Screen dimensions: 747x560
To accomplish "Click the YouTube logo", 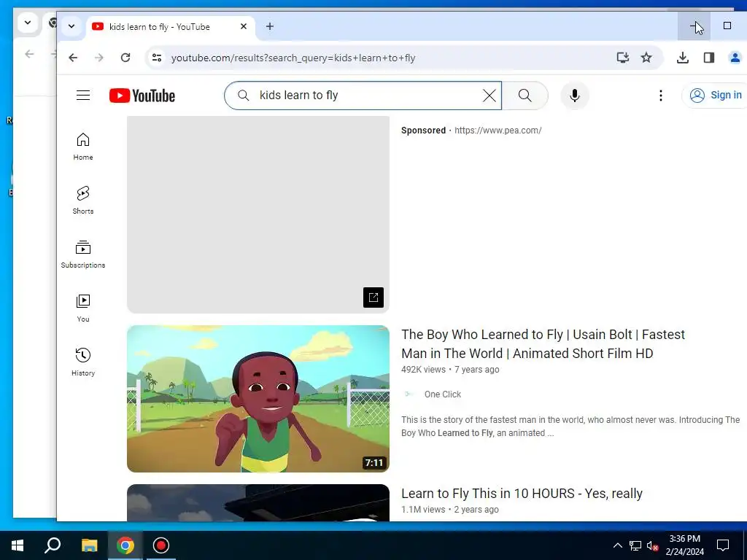I will (142, 96).
